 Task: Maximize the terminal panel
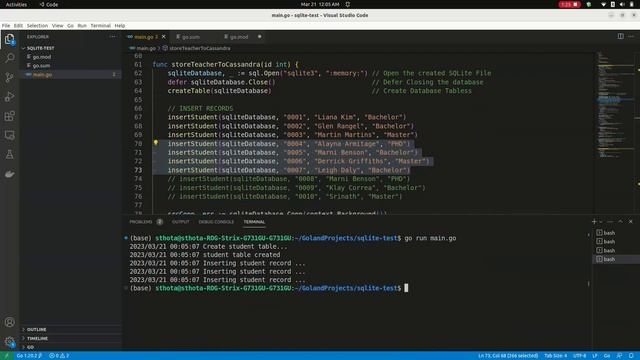(x=620, y=221)
